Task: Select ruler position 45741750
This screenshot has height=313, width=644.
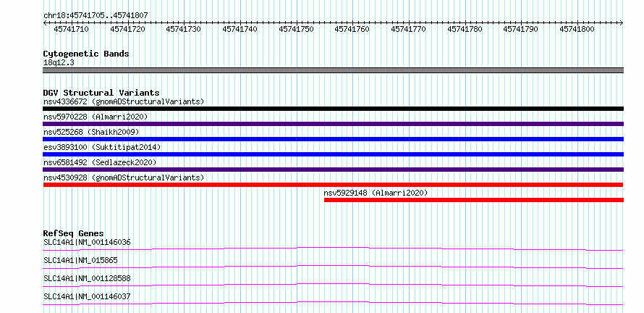Action: pos(296,29)
